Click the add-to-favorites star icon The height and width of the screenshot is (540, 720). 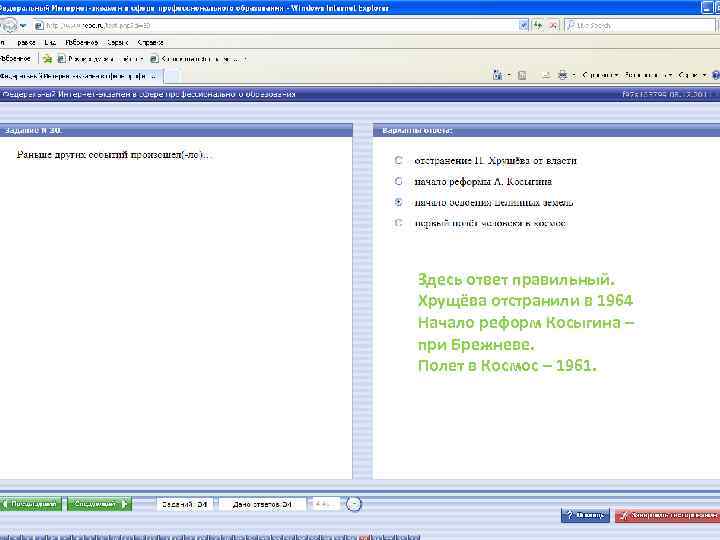(x=47, y=59)
